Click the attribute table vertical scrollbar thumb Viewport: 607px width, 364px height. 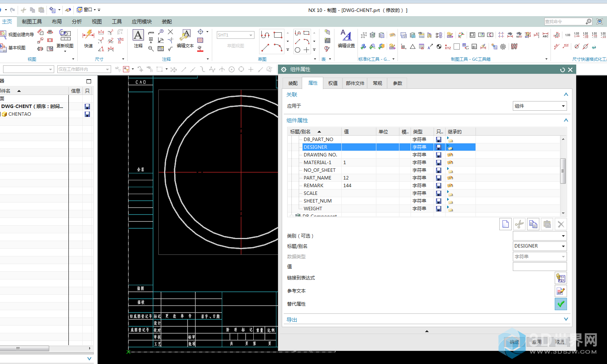click(x=563, y=171)
